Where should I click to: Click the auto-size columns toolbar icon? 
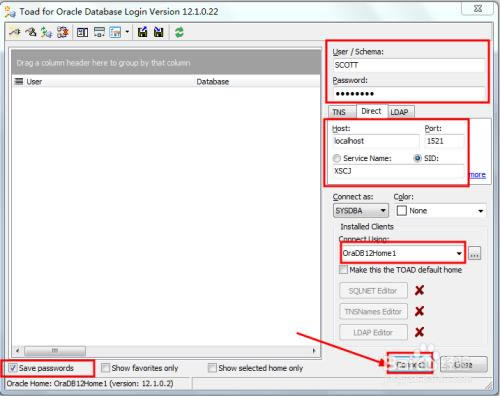[99, 32]
